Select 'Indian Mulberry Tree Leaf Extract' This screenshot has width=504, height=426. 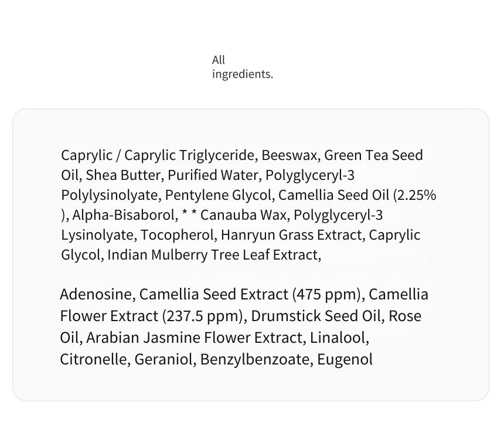[213, 255]
